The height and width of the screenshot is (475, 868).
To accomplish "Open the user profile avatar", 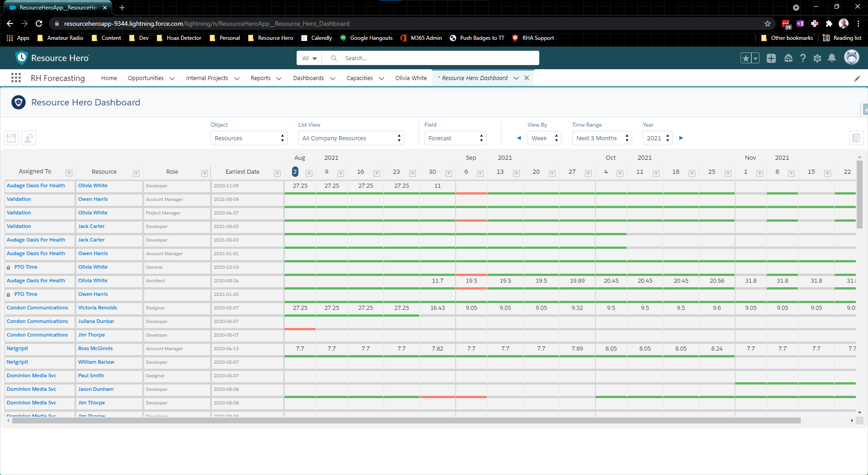I will tap(852, 57).
